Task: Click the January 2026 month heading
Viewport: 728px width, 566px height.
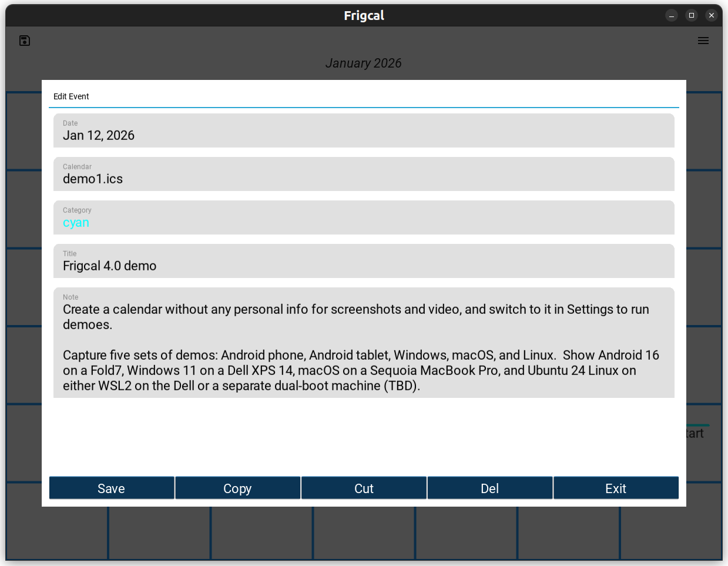Action: coord(364,63)
